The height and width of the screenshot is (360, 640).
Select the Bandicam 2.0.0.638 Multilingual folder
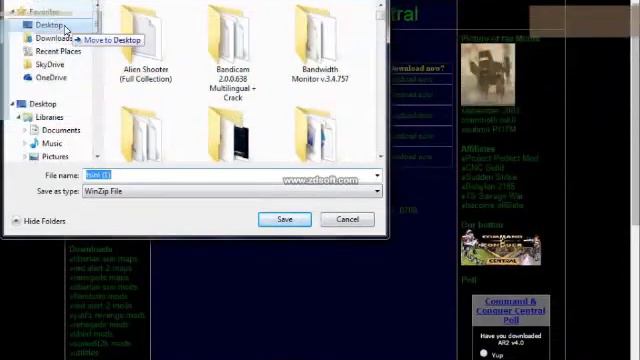[233, 53]
